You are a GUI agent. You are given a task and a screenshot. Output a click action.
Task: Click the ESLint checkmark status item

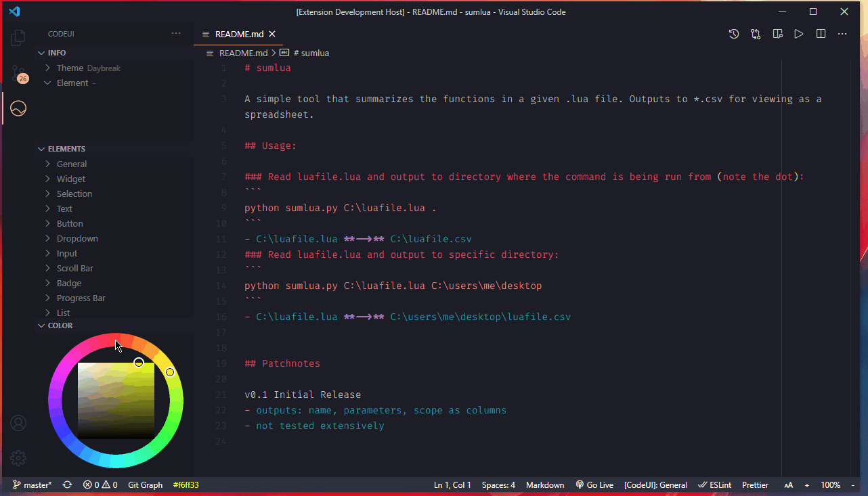tap(715, 485)
